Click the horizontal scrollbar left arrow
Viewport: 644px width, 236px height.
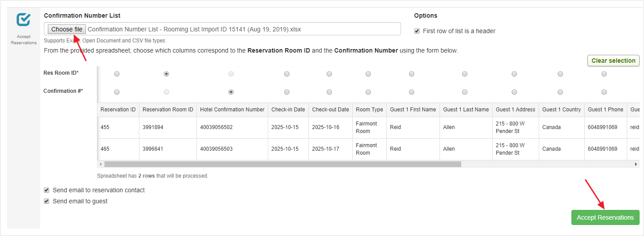click(x=100, y=164)
